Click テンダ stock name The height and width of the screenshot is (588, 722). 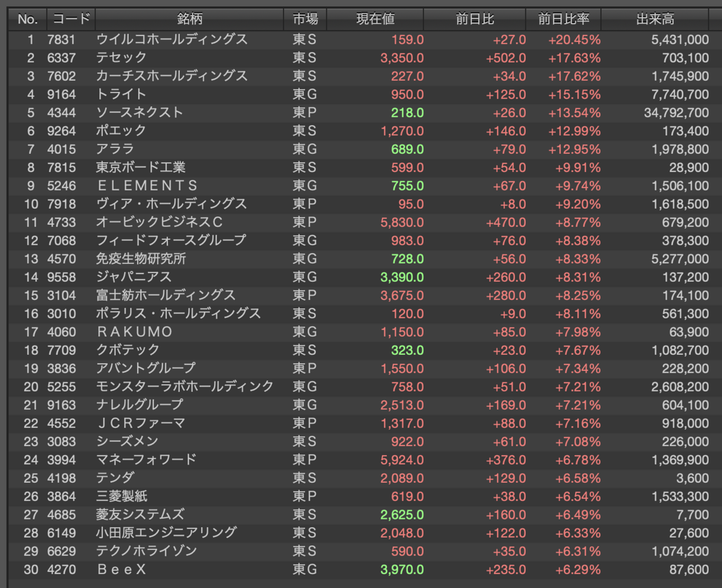pos(115,477)
